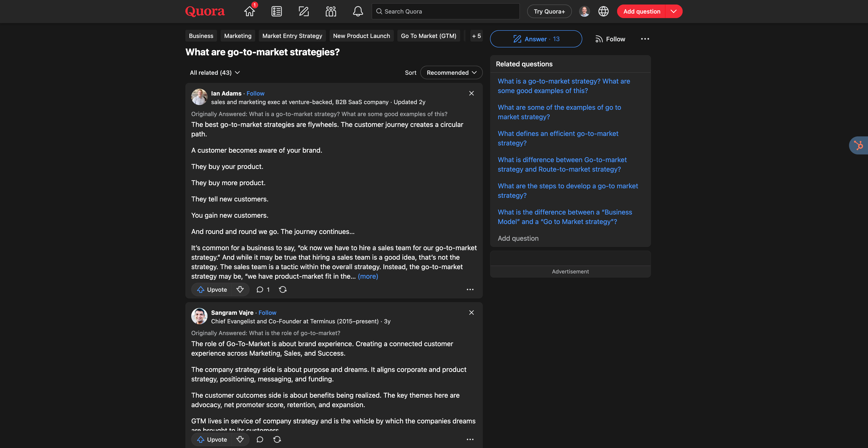
Task: Select New Product Launch topic tag
Action: coord(361,36)
